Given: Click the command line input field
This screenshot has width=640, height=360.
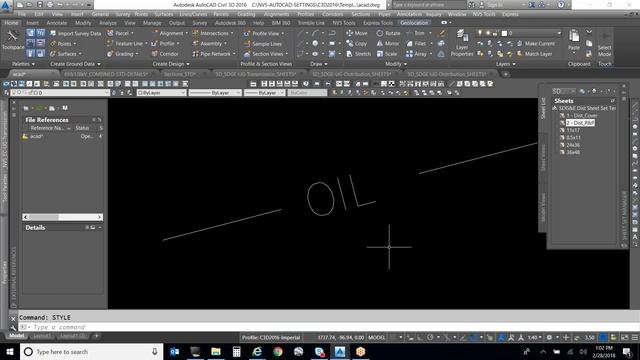Looking at the screenshot, I should tap(327, 327).
